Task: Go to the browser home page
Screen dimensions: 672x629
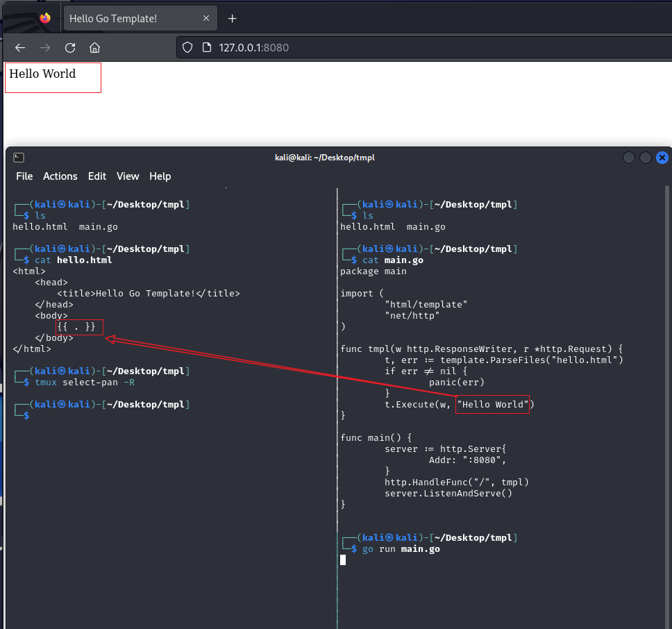Action: 95,48
